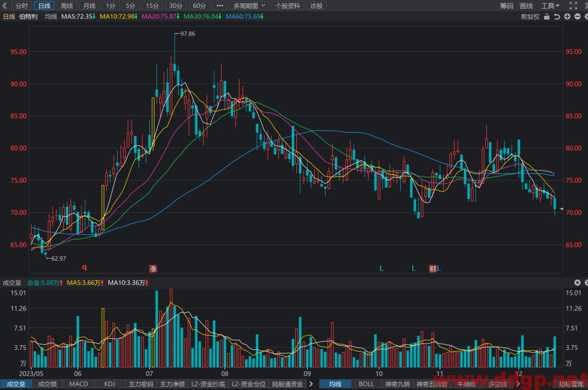Select the 30分 period button
The width and height of the screenshot is (588, 390).
coord(176,6)
